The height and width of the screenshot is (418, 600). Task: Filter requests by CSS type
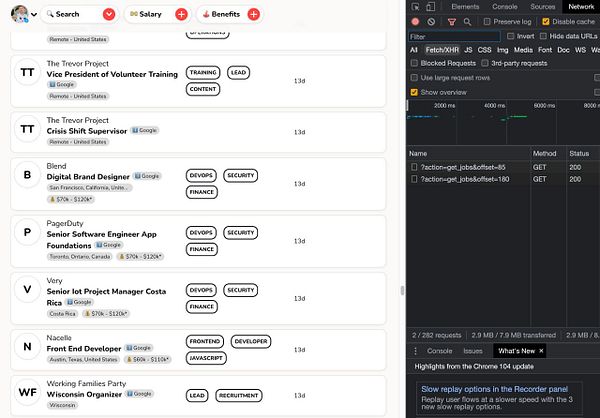click(x=484, y=50)
